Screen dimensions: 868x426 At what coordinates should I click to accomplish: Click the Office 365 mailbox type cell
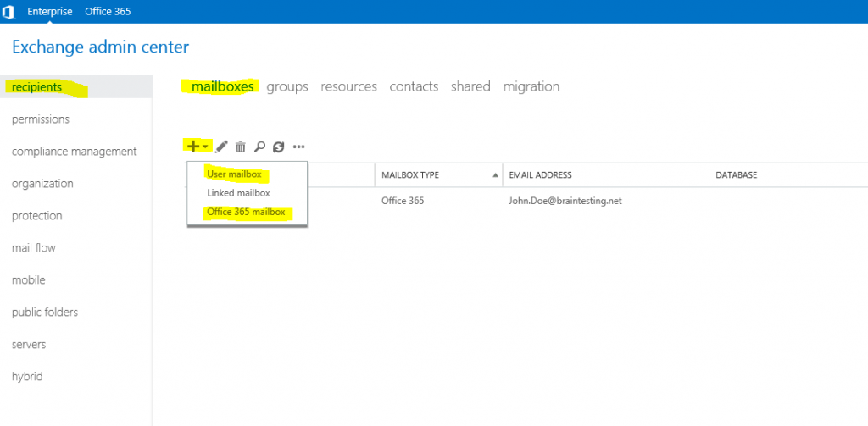[x=403, y=201]
